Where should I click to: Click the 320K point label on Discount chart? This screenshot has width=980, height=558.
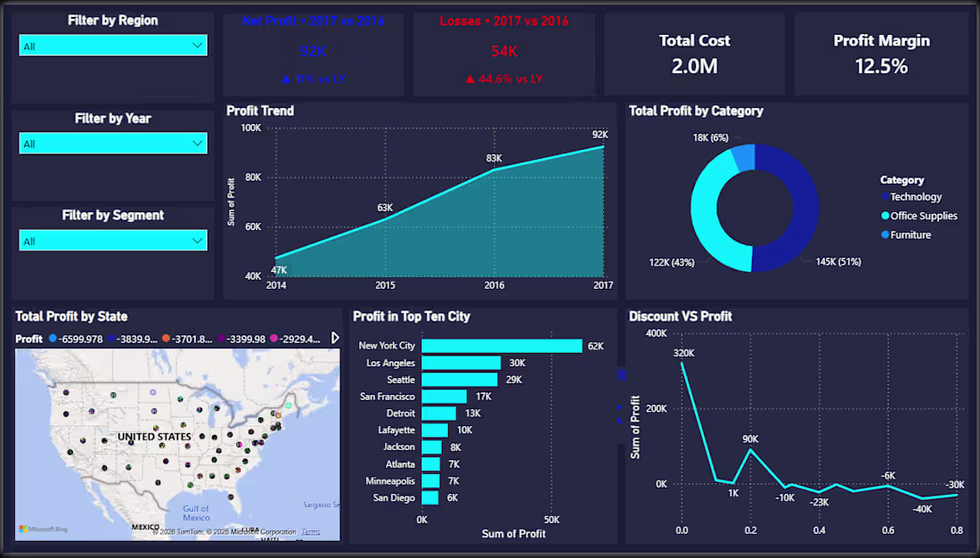point(683,353)
